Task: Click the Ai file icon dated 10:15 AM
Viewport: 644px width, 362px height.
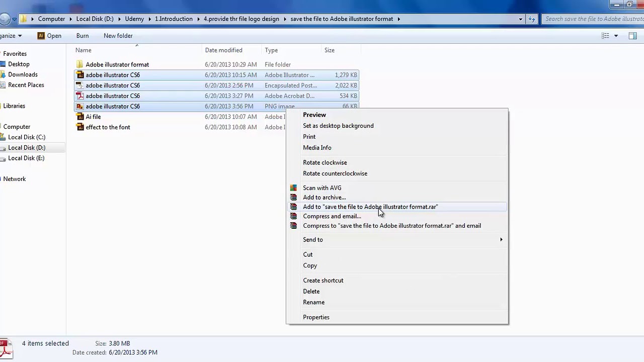Action: coord(79,75)
